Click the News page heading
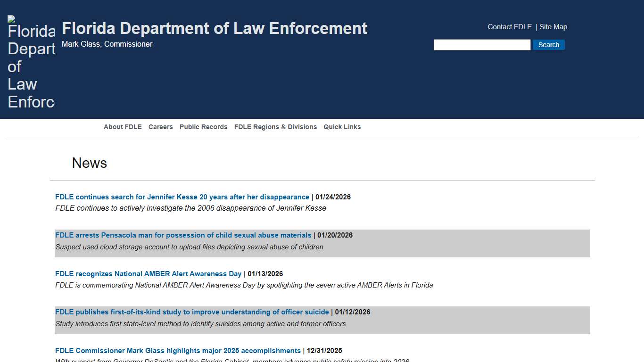644x362 pixels. [x=89, y=163]
